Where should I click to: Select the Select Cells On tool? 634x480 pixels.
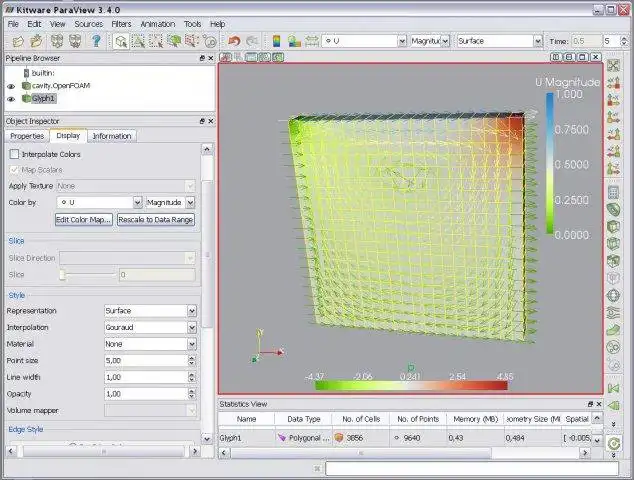click(138, 41)
